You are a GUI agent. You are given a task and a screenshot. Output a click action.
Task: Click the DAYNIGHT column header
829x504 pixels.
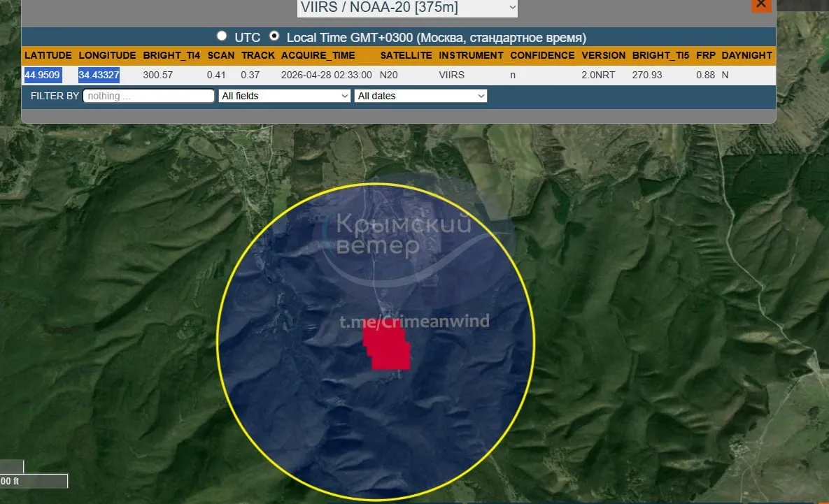click(x=746, y=55)
